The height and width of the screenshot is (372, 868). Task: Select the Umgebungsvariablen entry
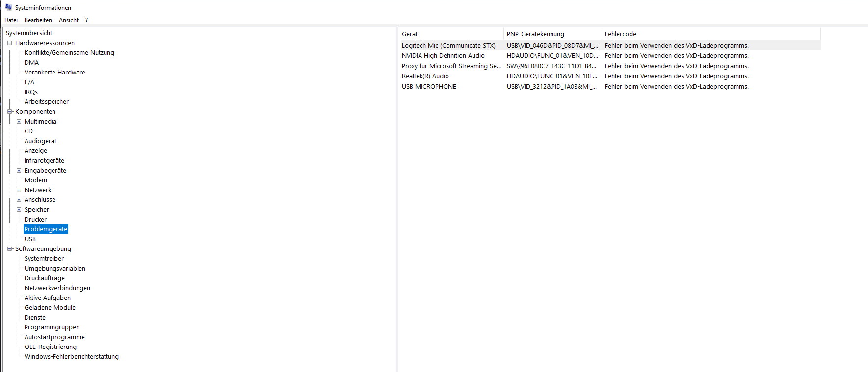(55, 269)
